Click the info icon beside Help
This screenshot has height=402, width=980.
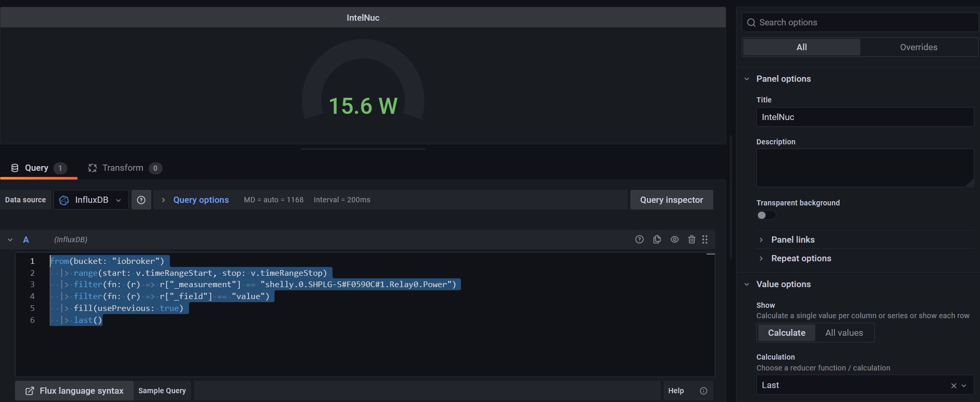[x=703, y=391]
